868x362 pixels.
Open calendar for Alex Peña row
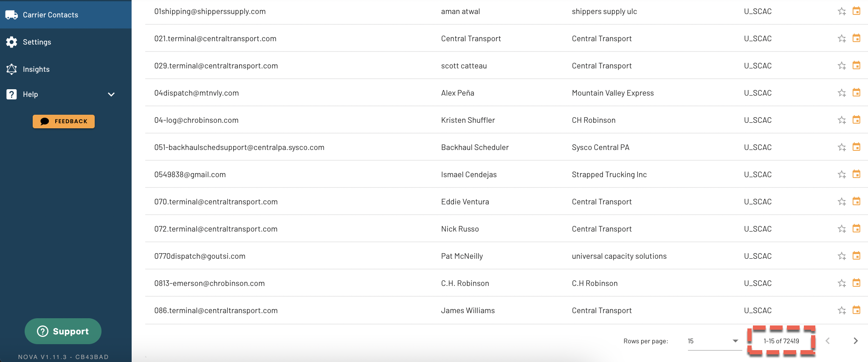857,93
